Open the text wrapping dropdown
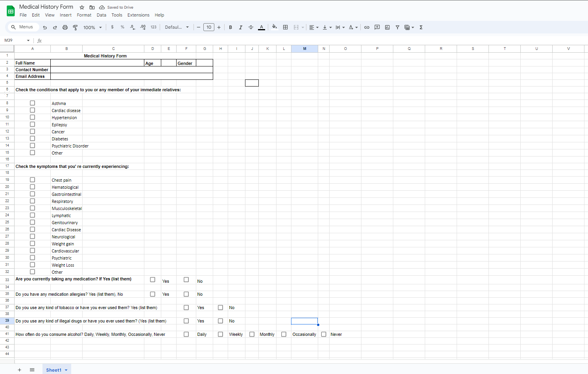The width and height of the screenshot is (588, 374). (340, 27)
